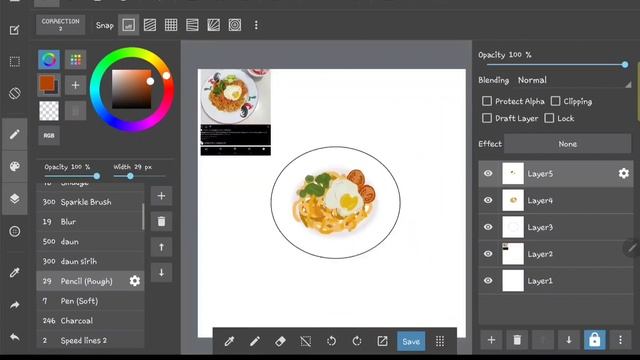Switch to color wheel mode

click(x=49, y=60)
